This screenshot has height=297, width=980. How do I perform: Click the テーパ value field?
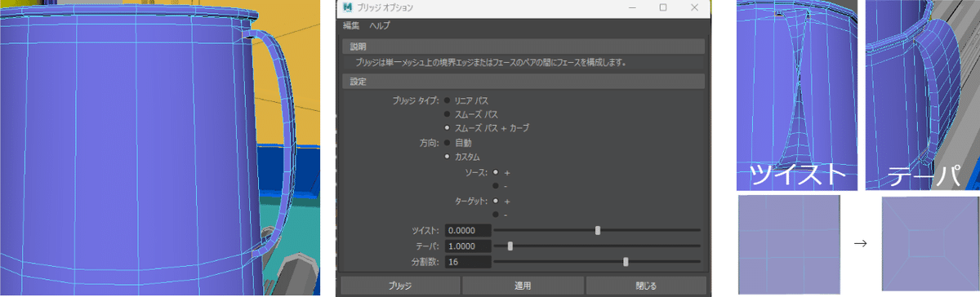click(x=467, y=246)
